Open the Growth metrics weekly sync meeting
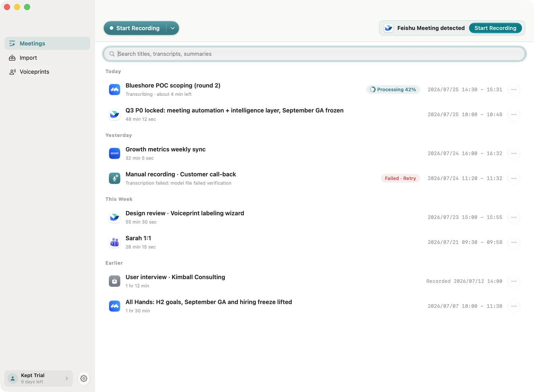Screen dimensions: 534x392 (x=314, y=153)
